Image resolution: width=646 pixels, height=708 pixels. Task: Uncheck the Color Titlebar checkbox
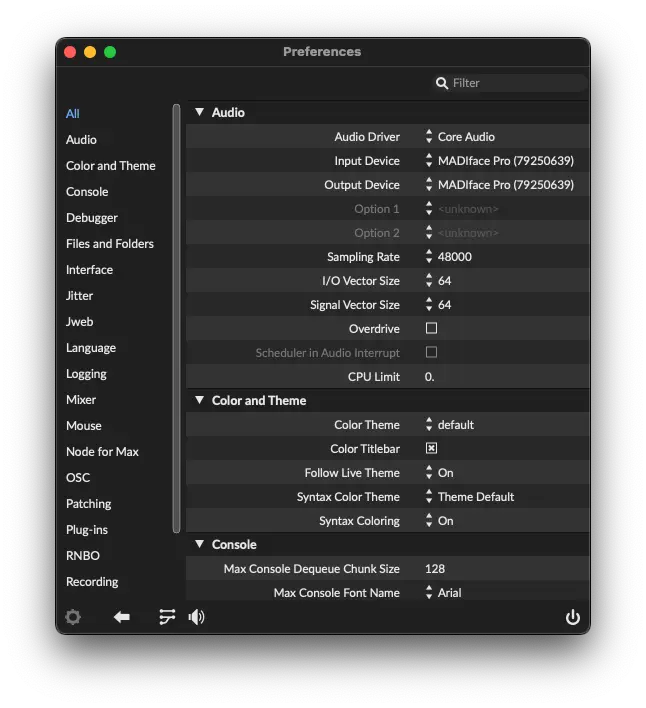pyautogui.click(x=431, y=448)
